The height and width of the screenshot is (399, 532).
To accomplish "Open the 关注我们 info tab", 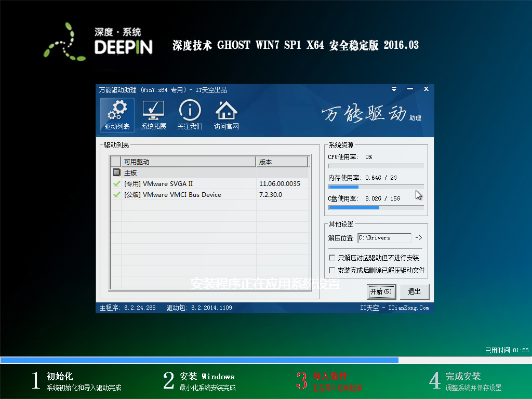I will (x=190, y=115).
